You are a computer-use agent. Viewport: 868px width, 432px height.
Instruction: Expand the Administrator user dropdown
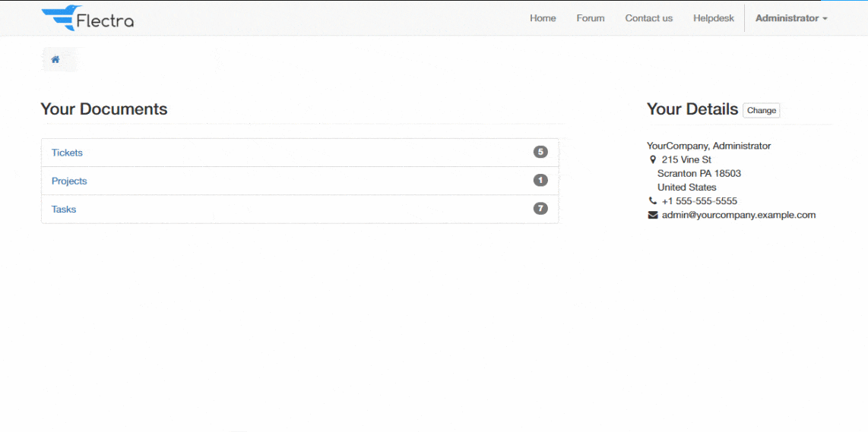[790, 18]
